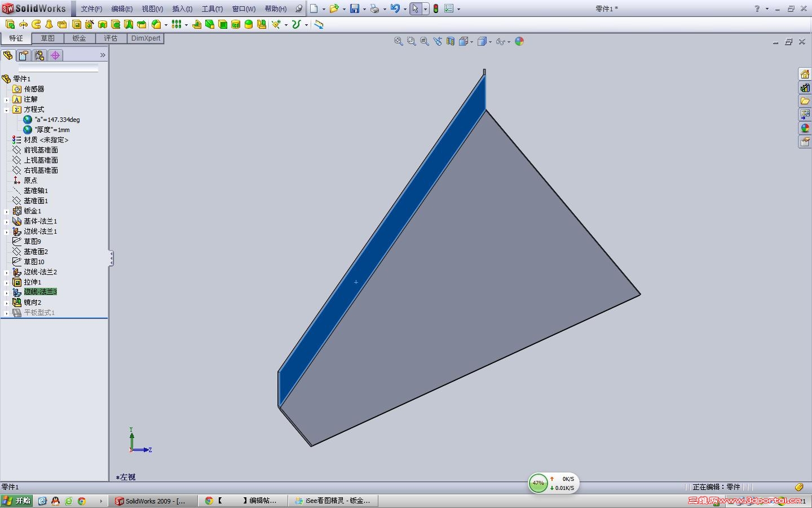Select the 原点 origin item
This screenshot has height=508, width=812.
30,181
